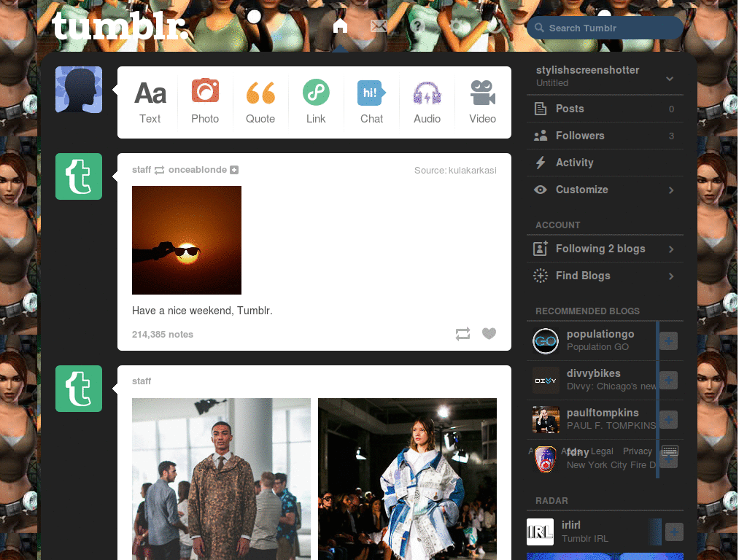This screenshot has width=747, height=560.
Task: View the camouflage coat runway photo
Action: (221, 479)
